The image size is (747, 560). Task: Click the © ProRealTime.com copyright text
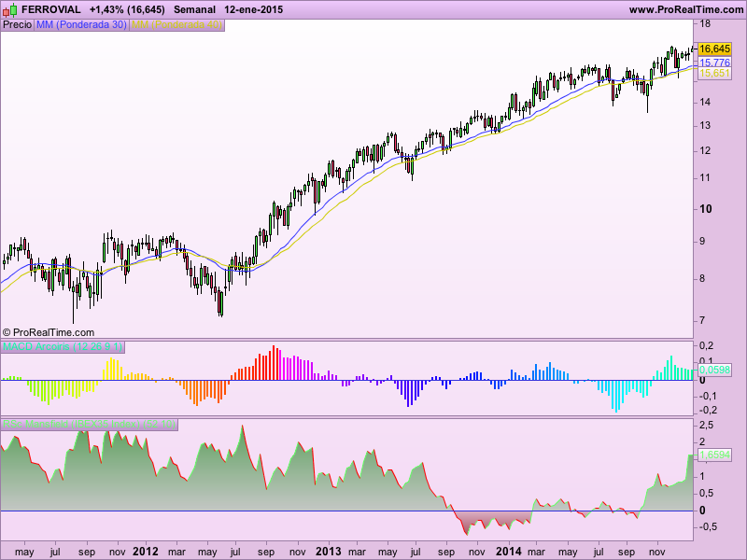point(49,332)
